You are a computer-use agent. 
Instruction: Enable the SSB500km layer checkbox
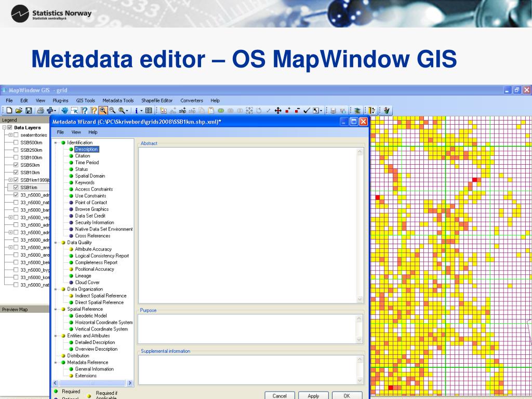click(x=16, y=142)
